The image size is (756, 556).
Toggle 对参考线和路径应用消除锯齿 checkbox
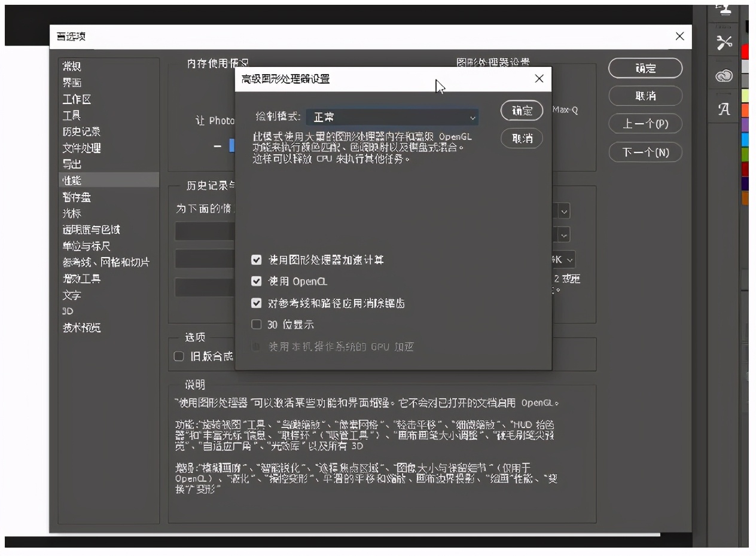[257, 303]
